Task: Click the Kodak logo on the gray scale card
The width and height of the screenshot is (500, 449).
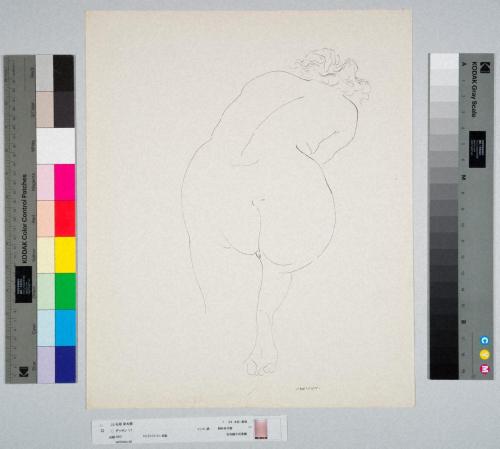Action: pos(485,67)
